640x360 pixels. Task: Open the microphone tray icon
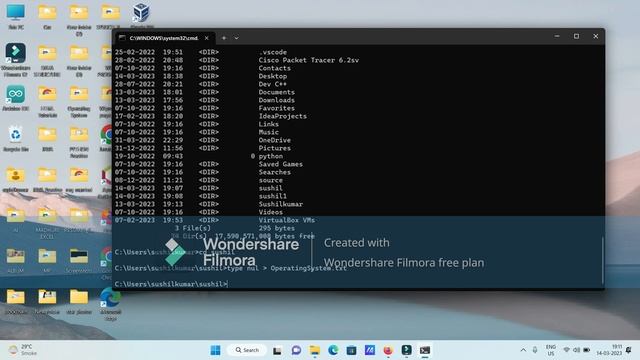[x=535, y=350]
